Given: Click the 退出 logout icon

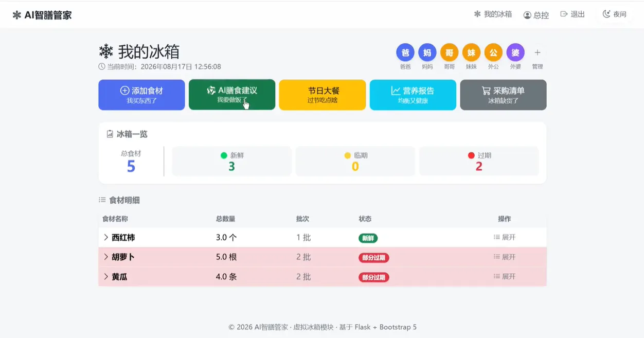Looking at the screenshot, I should (x=564, y=14).
